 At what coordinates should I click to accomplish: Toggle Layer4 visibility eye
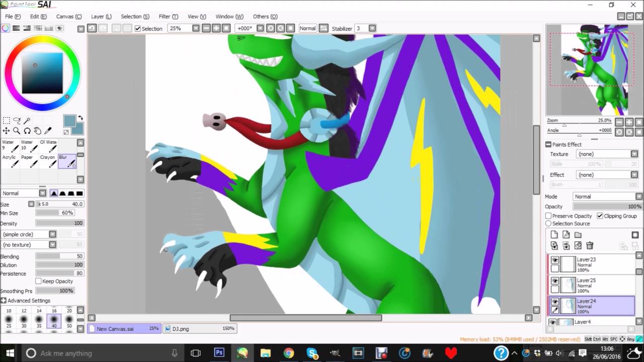click(x=553, y=322)
